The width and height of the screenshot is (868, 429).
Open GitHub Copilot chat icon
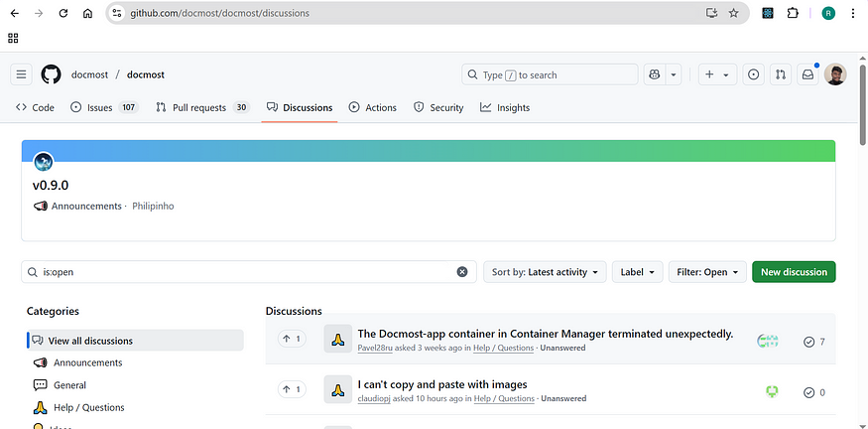655,74
